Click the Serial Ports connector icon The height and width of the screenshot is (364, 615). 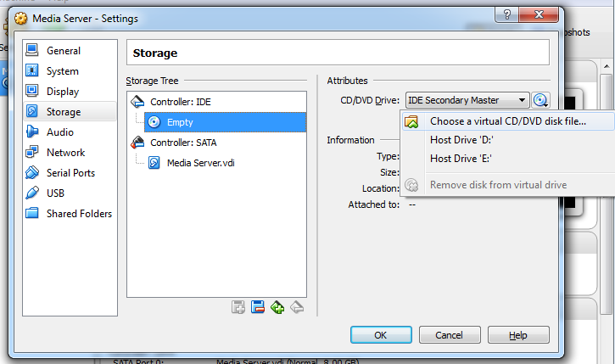tap(31, 172)
